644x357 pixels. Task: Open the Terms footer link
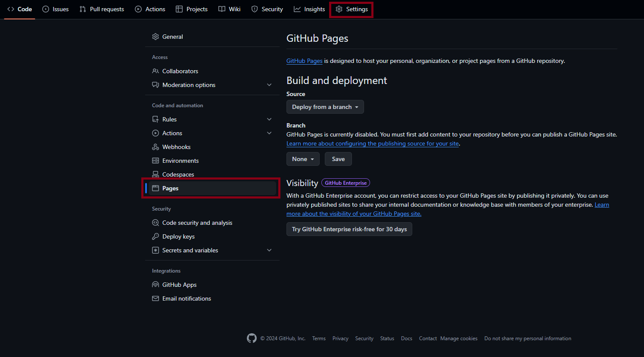point(319,338)
